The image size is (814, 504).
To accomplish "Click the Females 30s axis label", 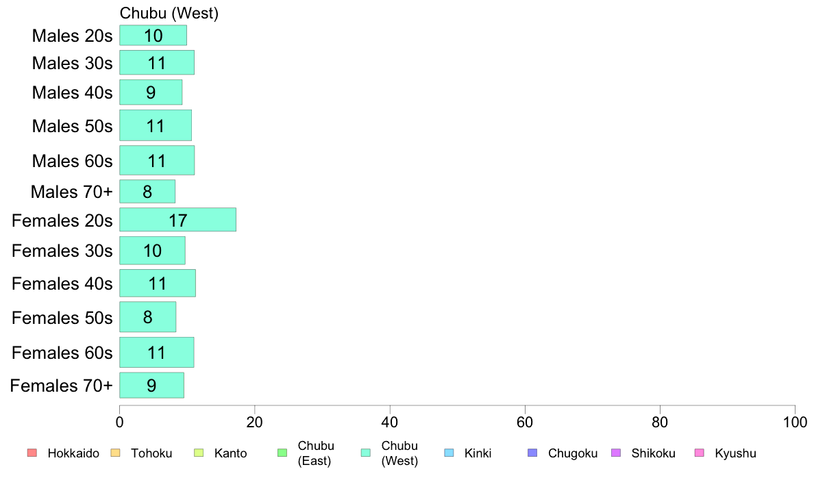I will (x=62, y=251).
